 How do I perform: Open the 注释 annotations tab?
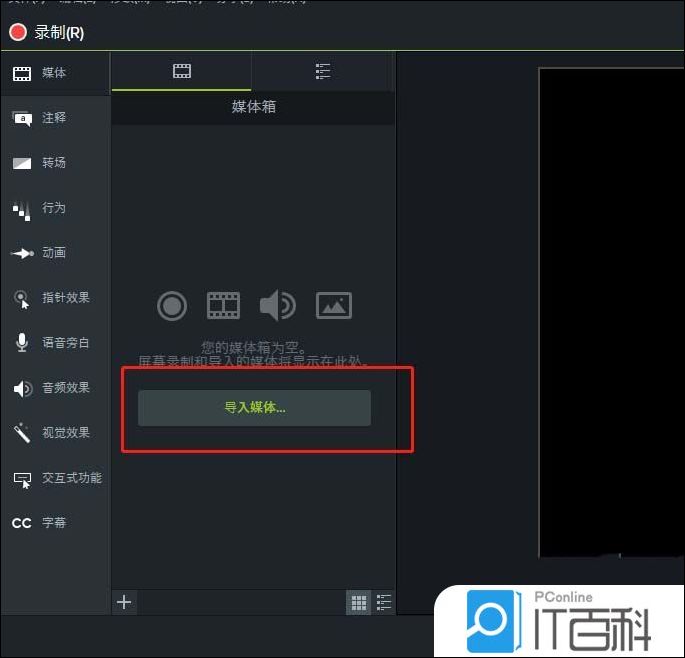click(x=55, y=118)
